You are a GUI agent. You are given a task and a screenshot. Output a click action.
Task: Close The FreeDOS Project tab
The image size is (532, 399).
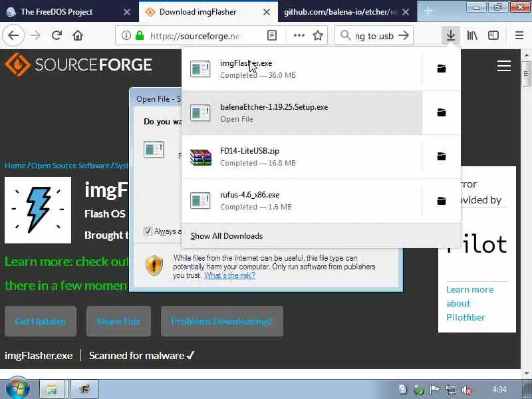pos(127,12)
